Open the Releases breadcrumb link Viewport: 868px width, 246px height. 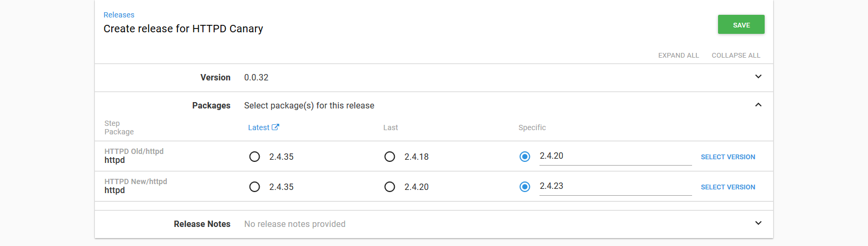tap(119, 15)
